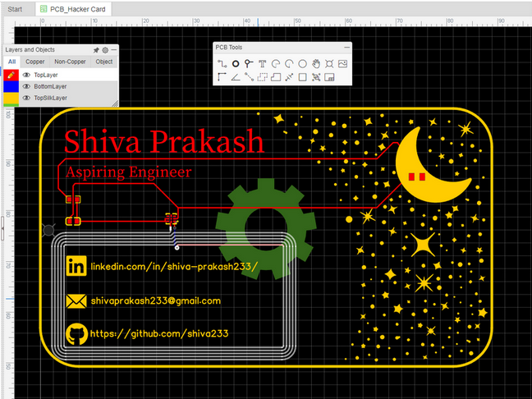The width and height of the screenshot is (532, 399).
Task: Select the Via tool
Action: [x=249, y=63]
